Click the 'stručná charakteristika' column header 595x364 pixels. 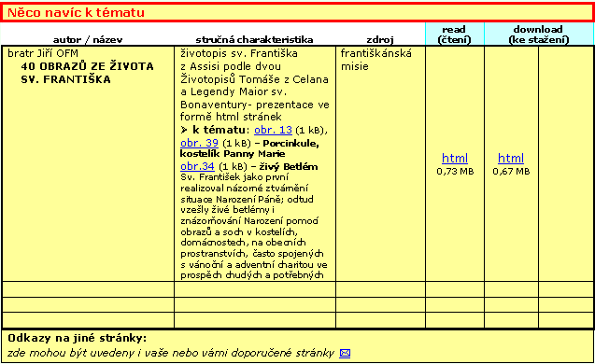click(x=254, y=40)
